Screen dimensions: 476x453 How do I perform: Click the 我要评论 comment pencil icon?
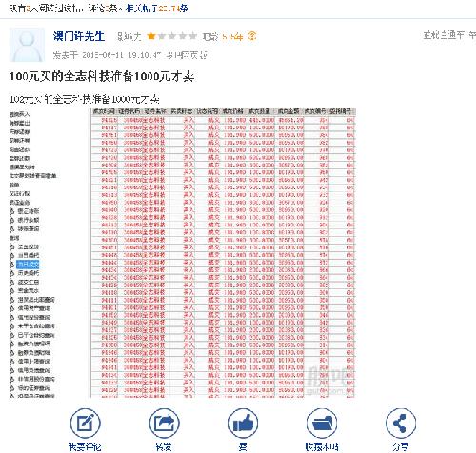pyautogui.click(x=85, y=423)
